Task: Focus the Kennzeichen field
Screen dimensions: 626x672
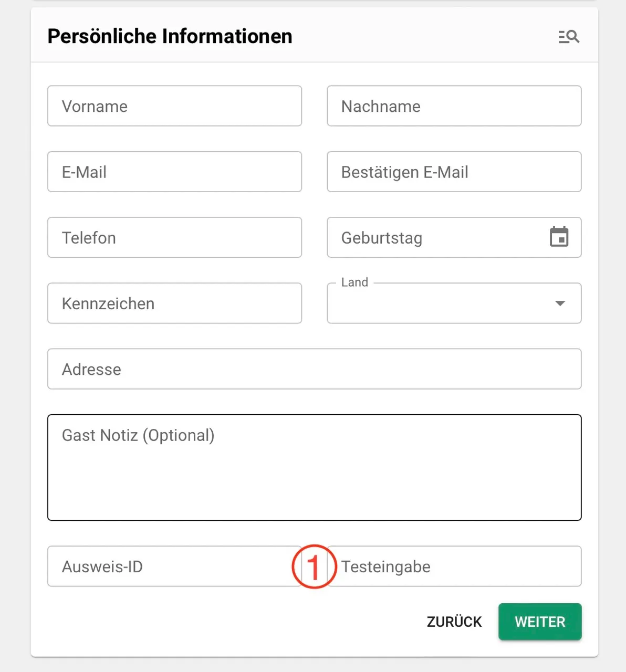Action: point(174,303)
